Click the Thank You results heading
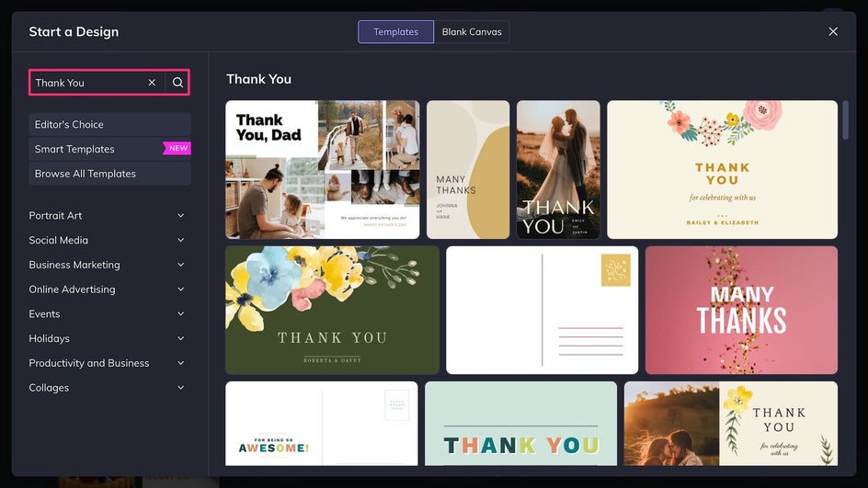 tap(258, 79)
